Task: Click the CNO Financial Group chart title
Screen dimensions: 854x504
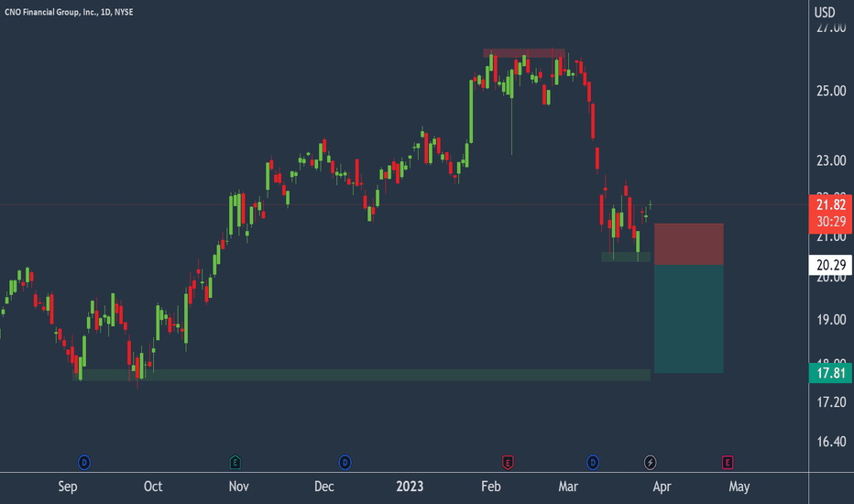Action: [69, 12]
